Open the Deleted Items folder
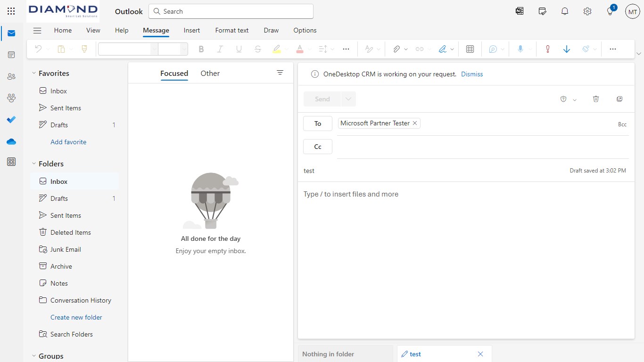This screenshot has height=362, width=644. pyautogui.click(x=75, y=232)
